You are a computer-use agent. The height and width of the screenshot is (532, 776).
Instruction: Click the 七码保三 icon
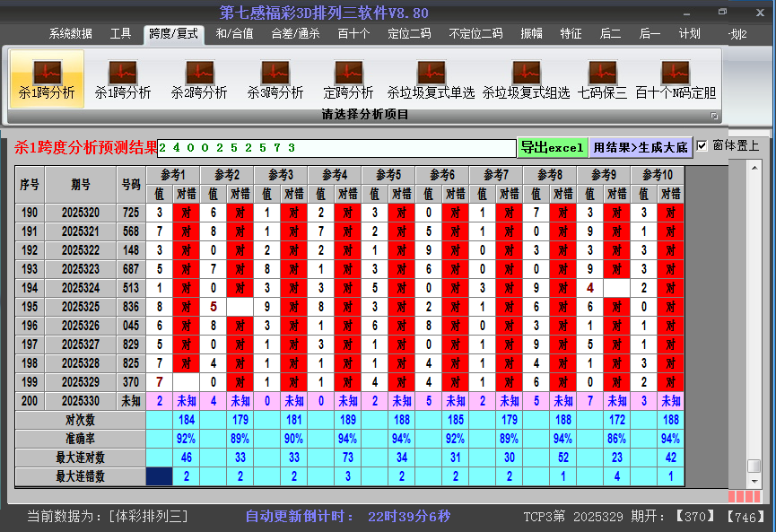[602, 79]
